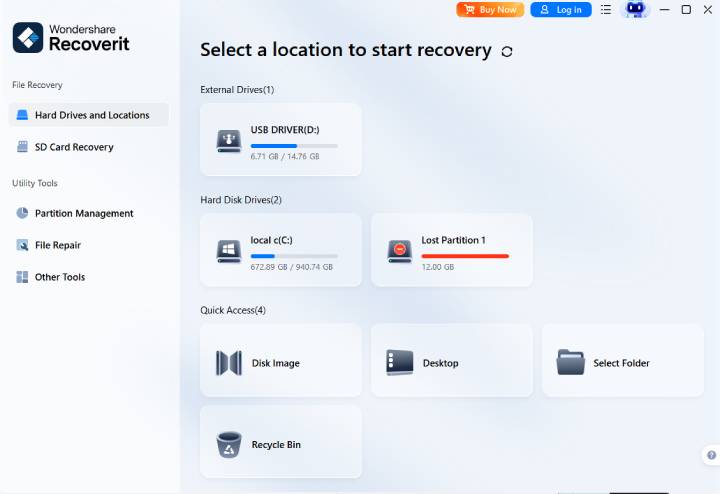Choose the Recycle Bin location card
Viewport: 720px width, 494px height.
[x=281, y=442]
